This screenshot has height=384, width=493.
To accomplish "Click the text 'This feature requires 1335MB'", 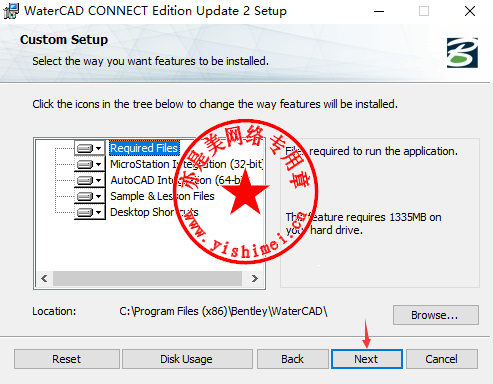I will click(356, 217).
